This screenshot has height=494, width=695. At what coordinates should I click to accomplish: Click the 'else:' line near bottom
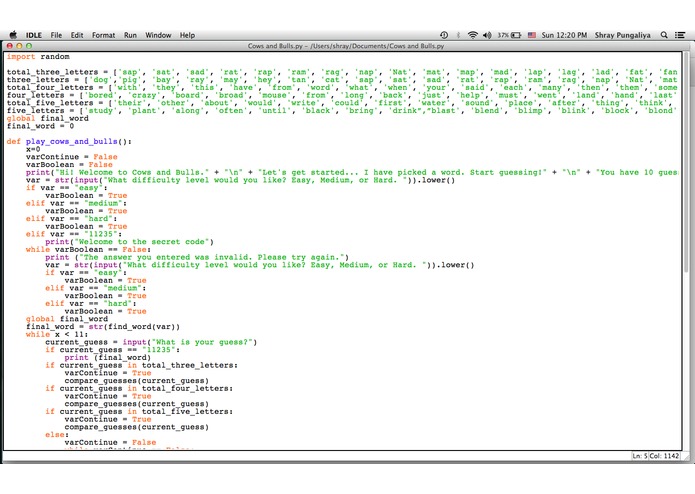pos(57,435)
